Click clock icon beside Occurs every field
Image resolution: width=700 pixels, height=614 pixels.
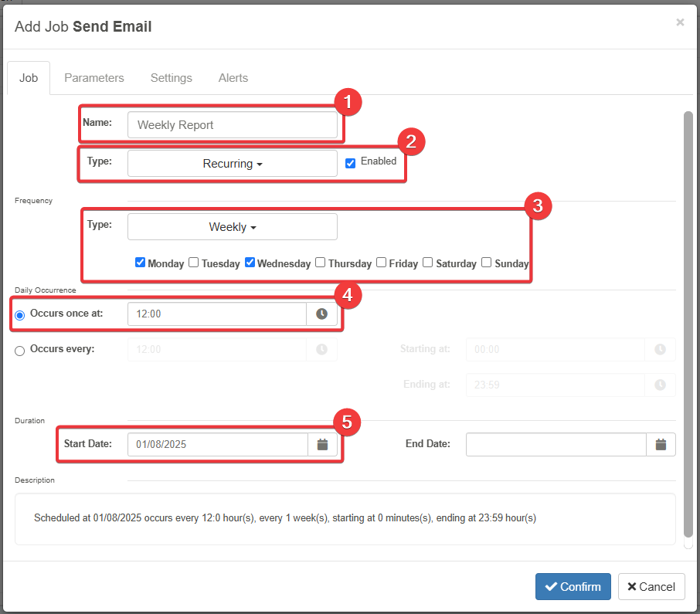click(x=321, y=349)
